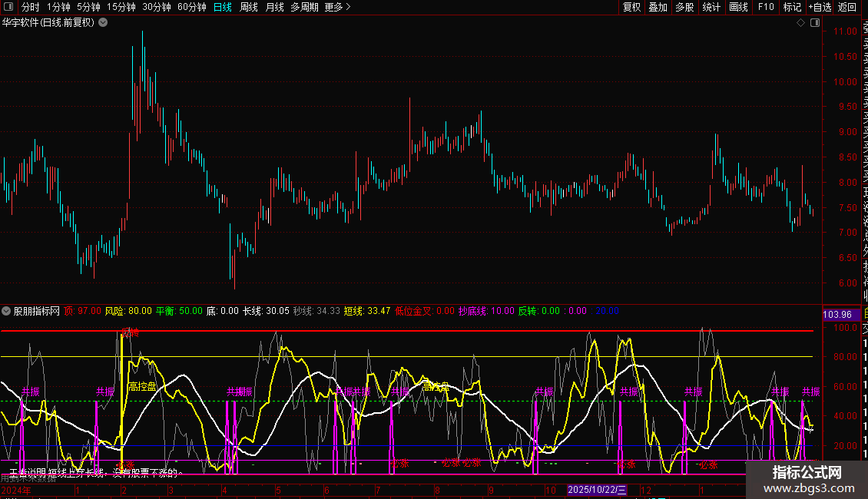This screenshot has height=499, width=868.
Task: Switch to 多股 multi-stock view
Action: [x=684, y=7]
